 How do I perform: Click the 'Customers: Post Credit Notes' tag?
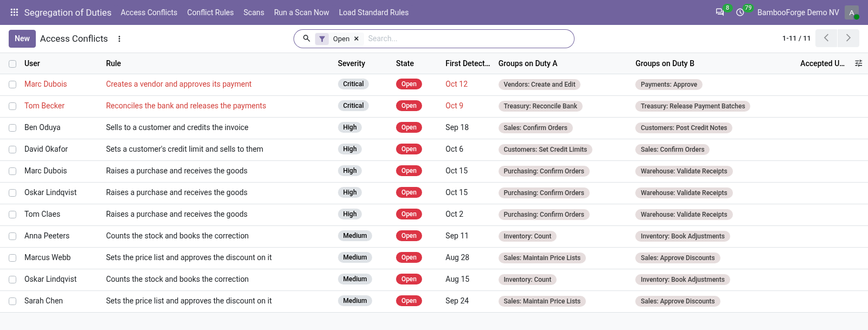pyautogui.click(x=684, y=128)
